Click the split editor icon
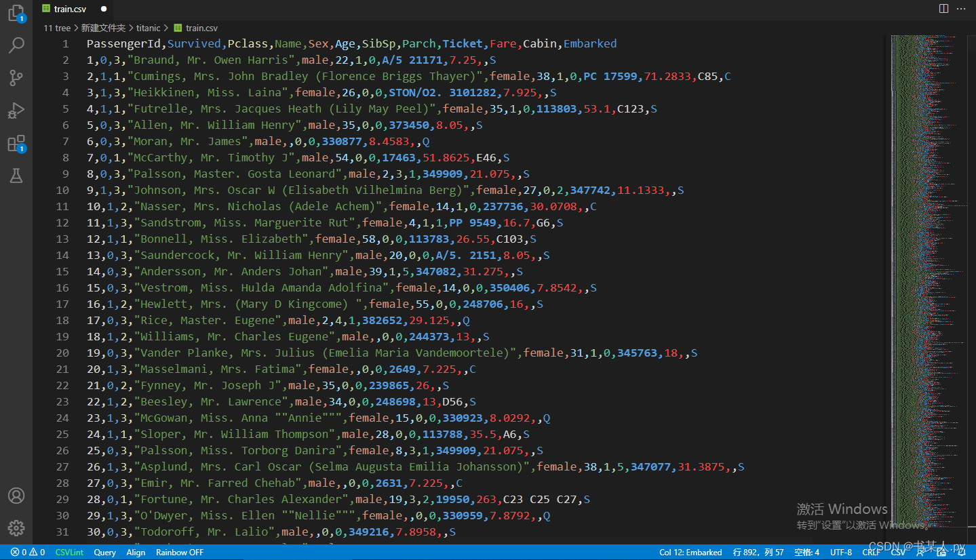Image resolution: width=976 pixels, height=560 pixels. click(943, 9)
